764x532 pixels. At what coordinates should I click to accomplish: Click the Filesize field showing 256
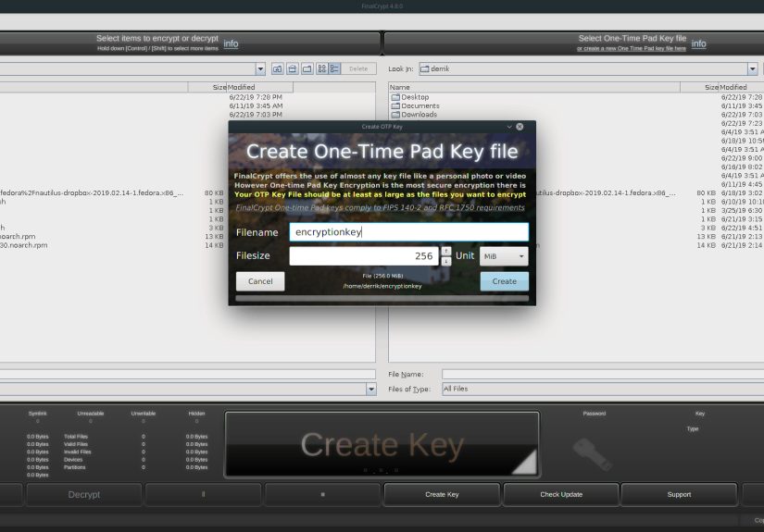(364, 256)
